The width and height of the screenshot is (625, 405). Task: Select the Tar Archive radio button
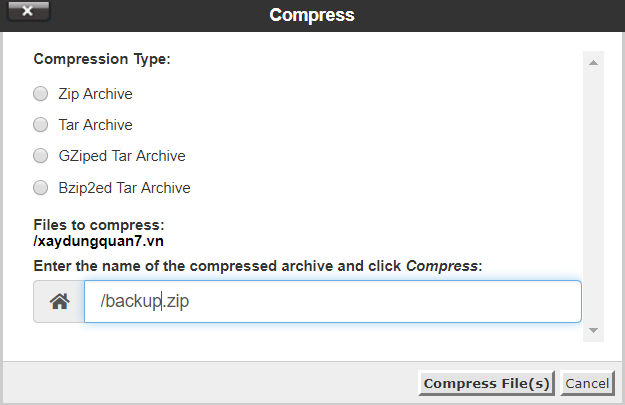tap(40, 125)
